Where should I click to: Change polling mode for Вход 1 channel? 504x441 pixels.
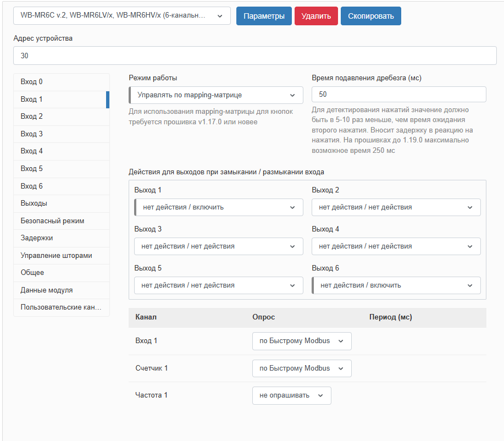[x=301, y=341]
